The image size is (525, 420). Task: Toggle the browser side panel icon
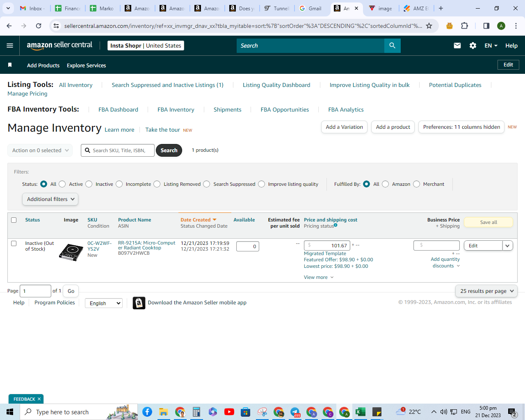coord(486,26)
